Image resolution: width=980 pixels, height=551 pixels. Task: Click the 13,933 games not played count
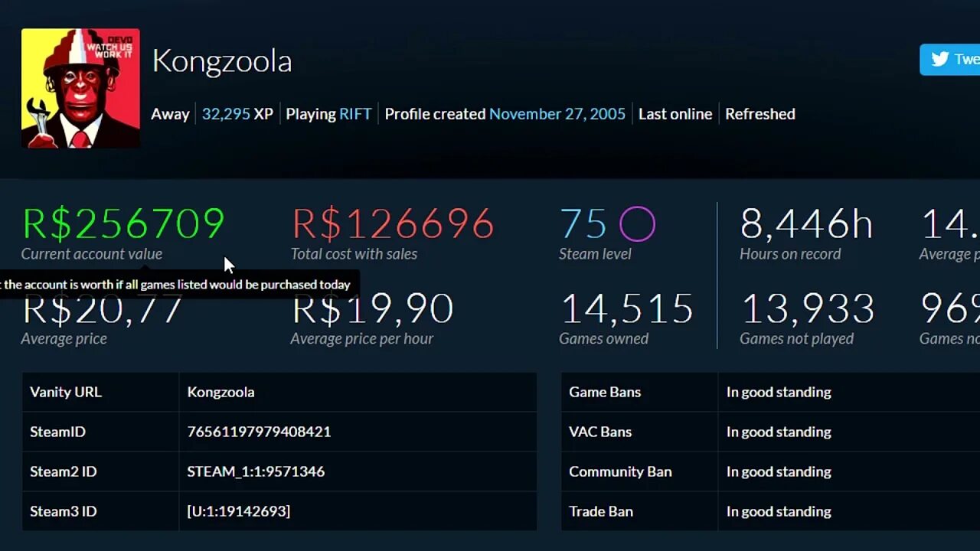(808, 309)
